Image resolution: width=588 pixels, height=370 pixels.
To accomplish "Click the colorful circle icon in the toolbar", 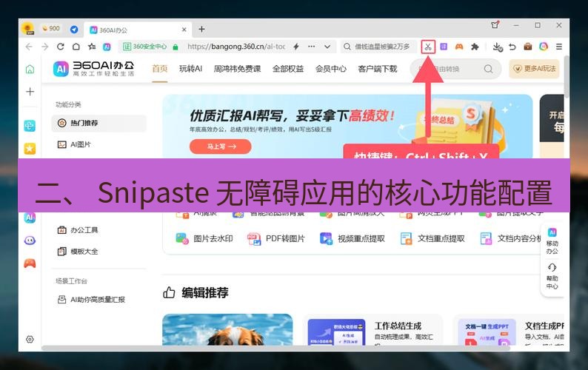I will 544,47.
